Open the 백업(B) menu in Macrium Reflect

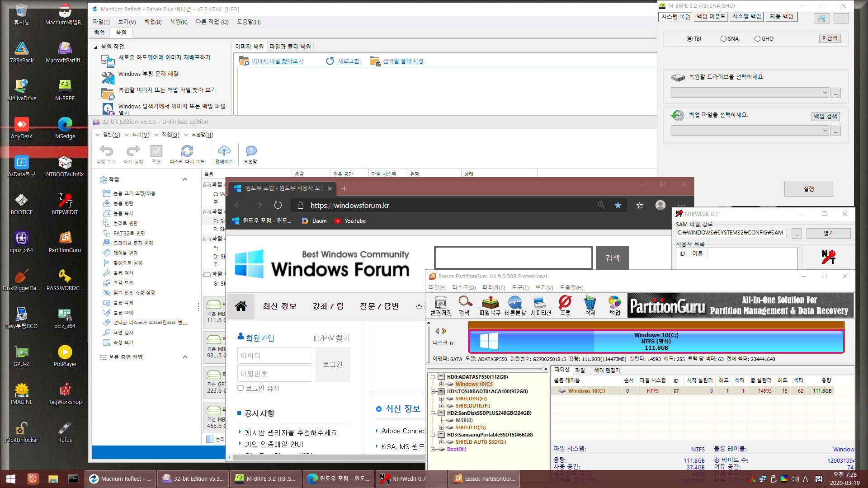tap(153, 22)
